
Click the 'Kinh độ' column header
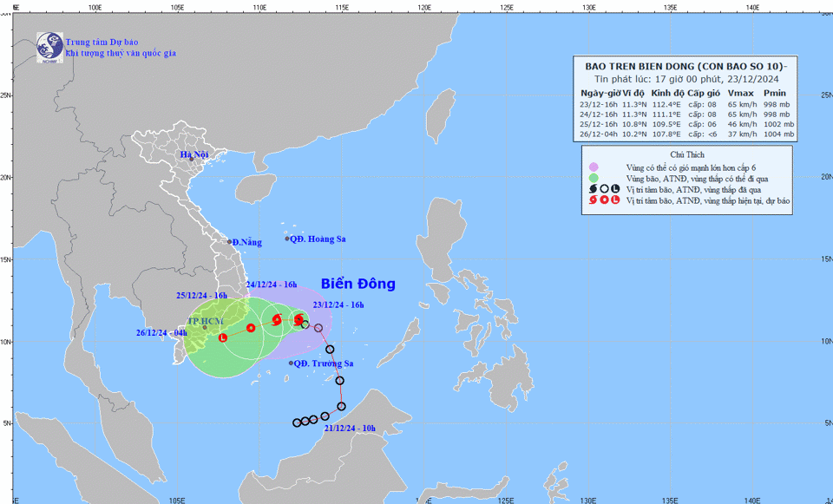point(667,93)
